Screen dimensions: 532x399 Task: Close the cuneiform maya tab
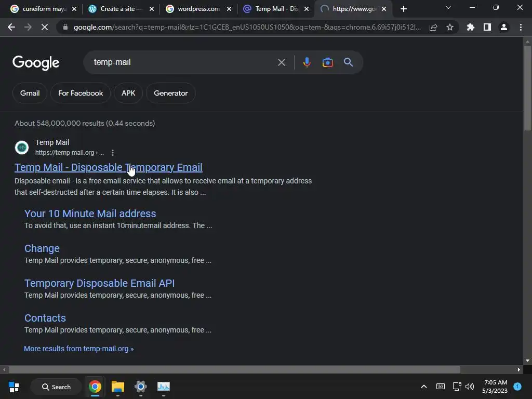point(74,9)
